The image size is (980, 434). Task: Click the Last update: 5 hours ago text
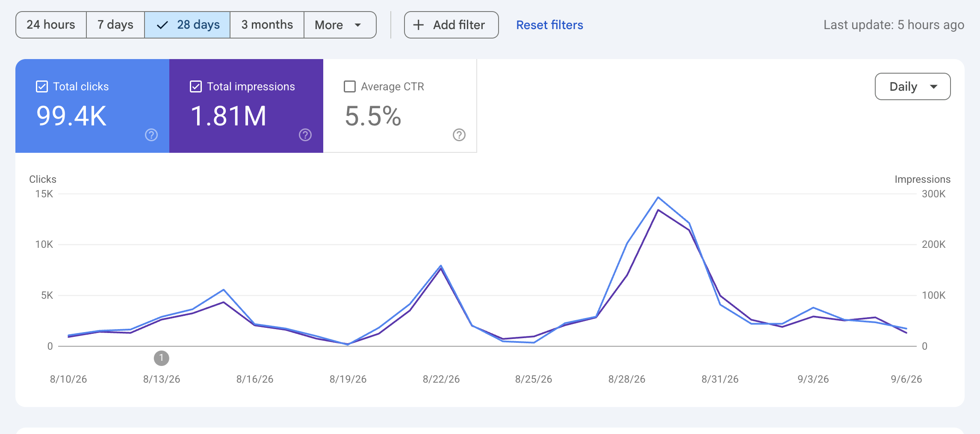point(894,25)
